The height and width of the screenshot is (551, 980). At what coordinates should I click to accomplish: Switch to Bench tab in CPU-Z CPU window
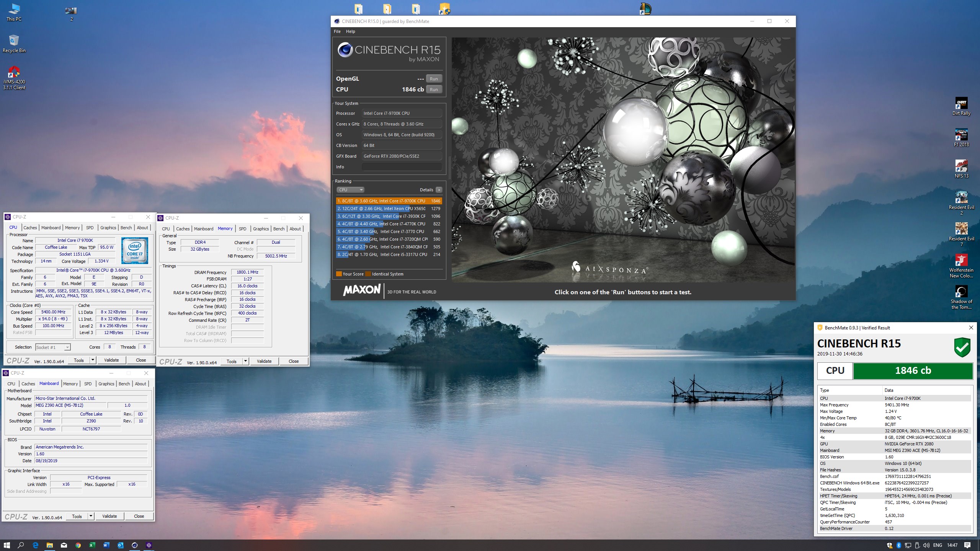pyautogui.click(x=126, y=228)
